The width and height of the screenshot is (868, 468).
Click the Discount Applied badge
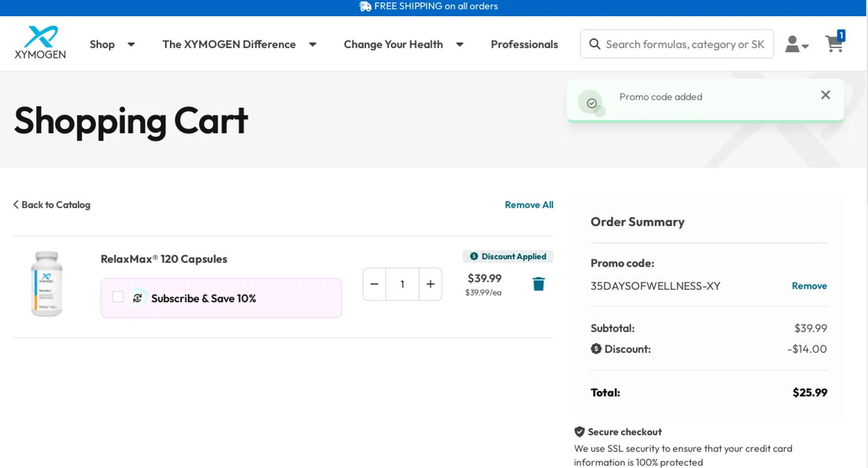pos(508,256)
